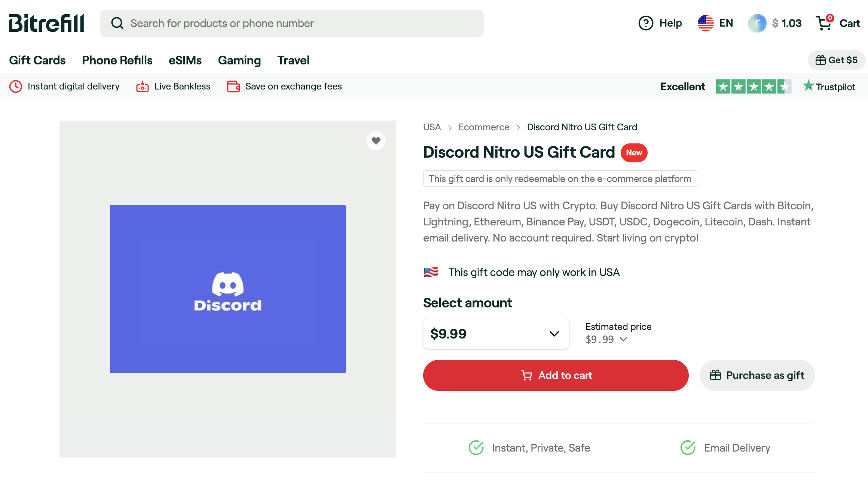The width and height of the screenshot is (868, 486).
Task: Click the Trustpilot star icon
Action: tap(808, 86)
